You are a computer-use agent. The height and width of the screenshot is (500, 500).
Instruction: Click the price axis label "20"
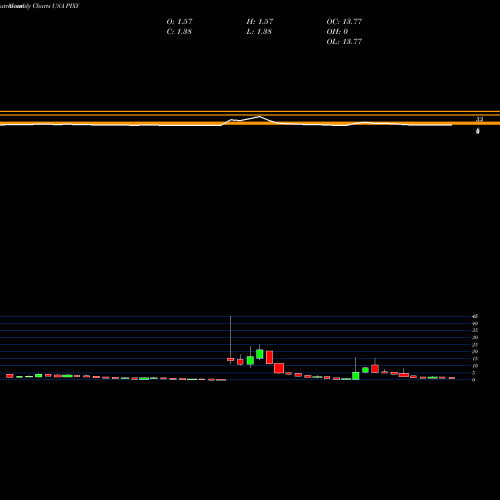click(x=475, y=351)
